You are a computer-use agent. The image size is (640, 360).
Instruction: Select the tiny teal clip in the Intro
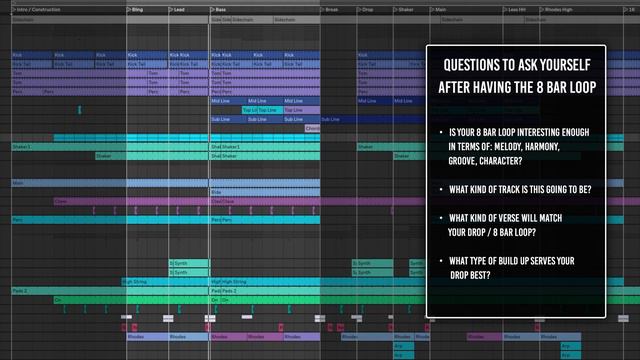tap(80, 110)
